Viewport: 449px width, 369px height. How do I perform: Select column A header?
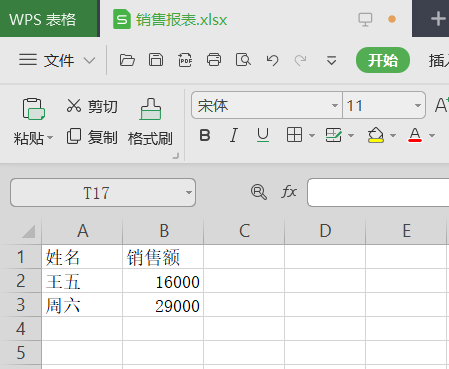82,231
